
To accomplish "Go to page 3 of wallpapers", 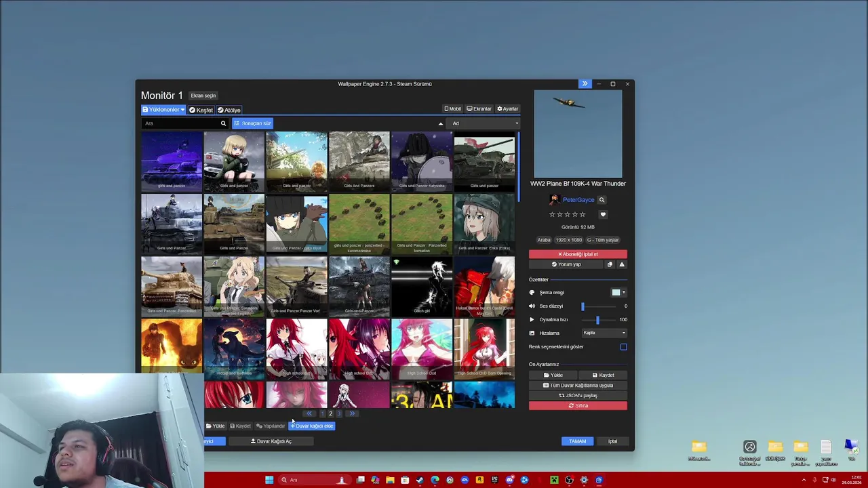I will pyautogui.click(x=339, y=413).
